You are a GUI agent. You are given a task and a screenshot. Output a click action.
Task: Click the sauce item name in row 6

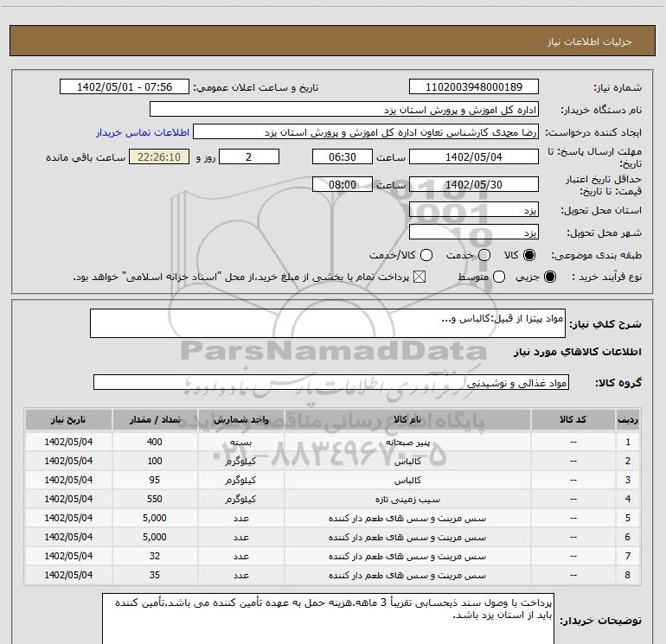[407, 538]
